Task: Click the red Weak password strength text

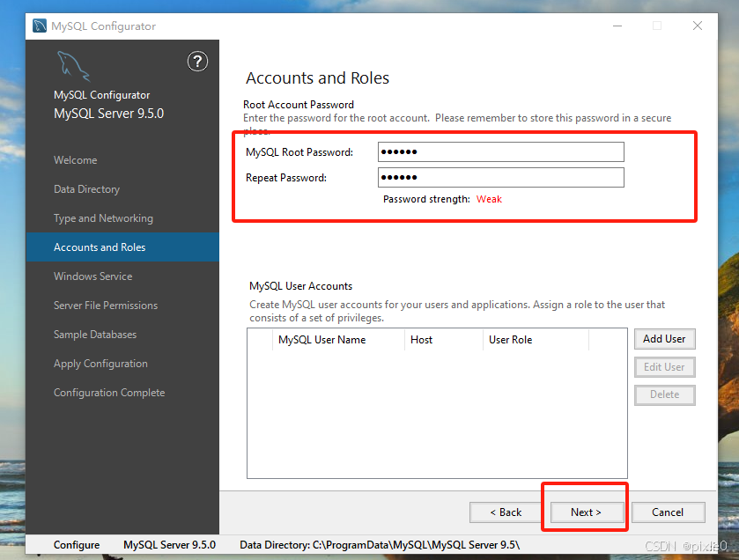Action: [489, 199]
